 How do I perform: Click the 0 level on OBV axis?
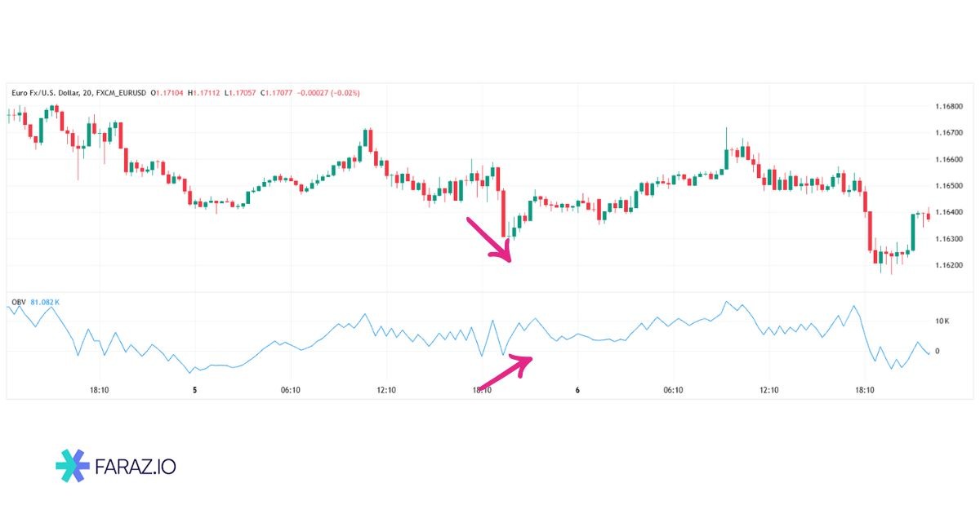938,351
